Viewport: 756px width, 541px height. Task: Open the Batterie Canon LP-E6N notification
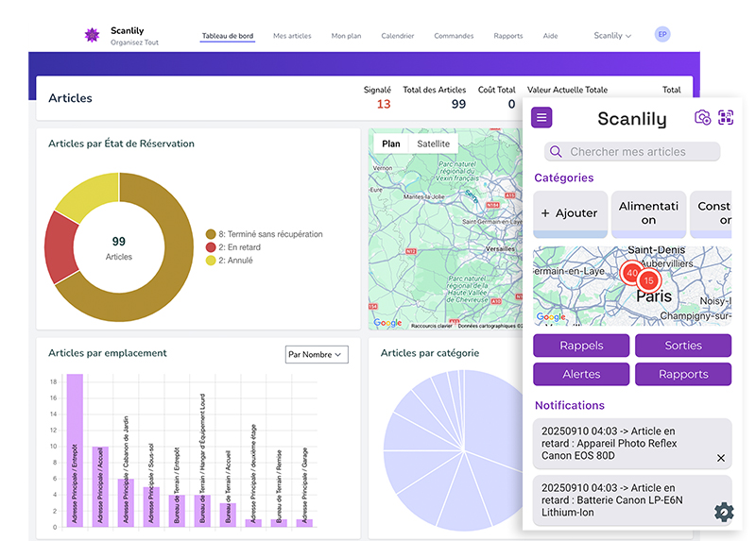click(632, 500)
